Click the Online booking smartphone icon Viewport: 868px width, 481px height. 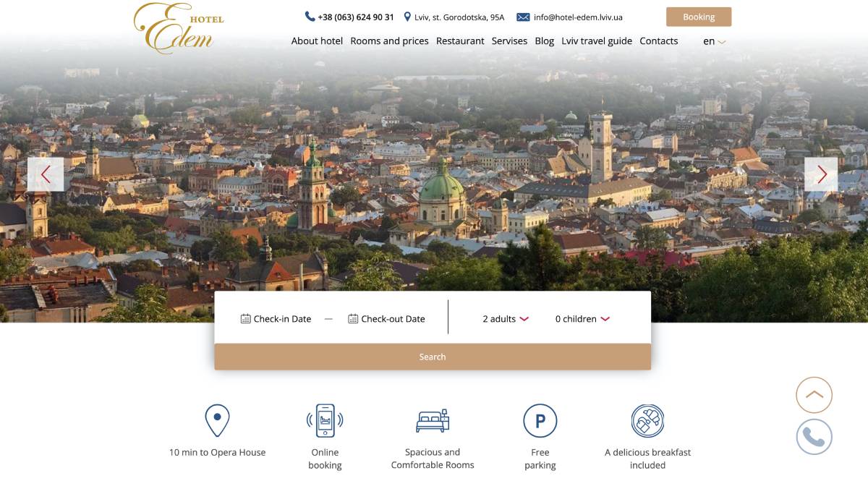(x=325, y=420)
